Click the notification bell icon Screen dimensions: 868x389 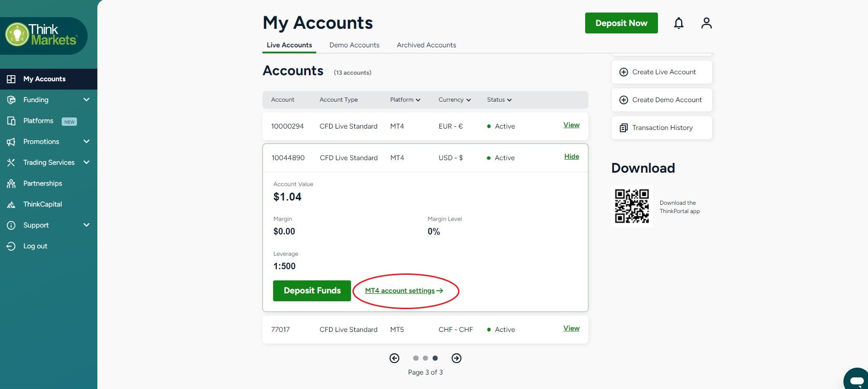tap(678, 23)
